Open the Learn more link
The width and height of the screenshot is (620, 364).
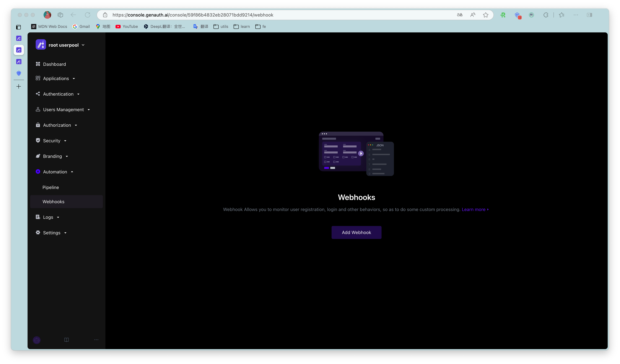(473, 209)
